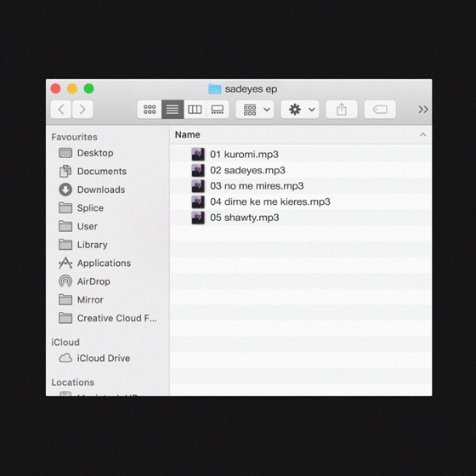
Task: Click the Downloads arrow icon in the sidebar
Action: (x=65, y=190)
